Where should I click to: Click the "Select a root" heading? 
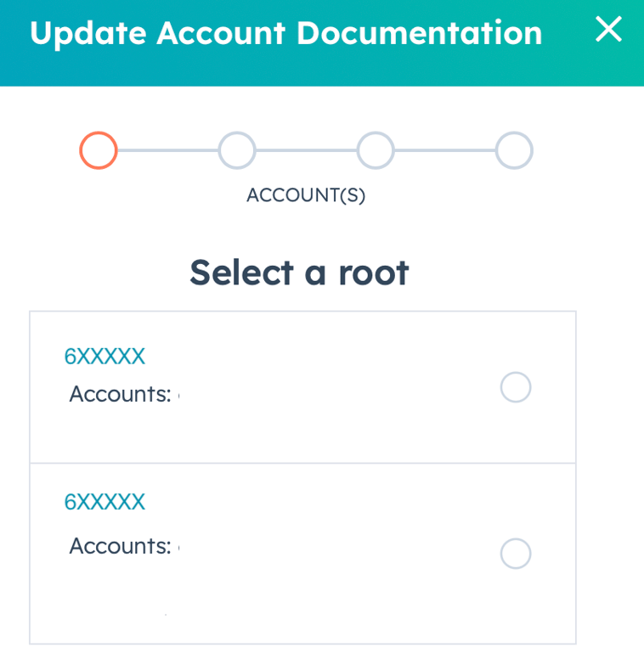click(299, 273)
